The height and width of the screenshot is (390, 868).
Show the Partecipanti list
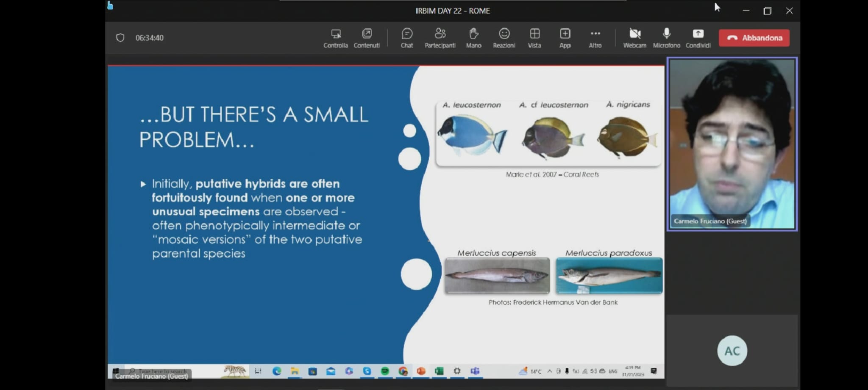[x=440, y=38]
